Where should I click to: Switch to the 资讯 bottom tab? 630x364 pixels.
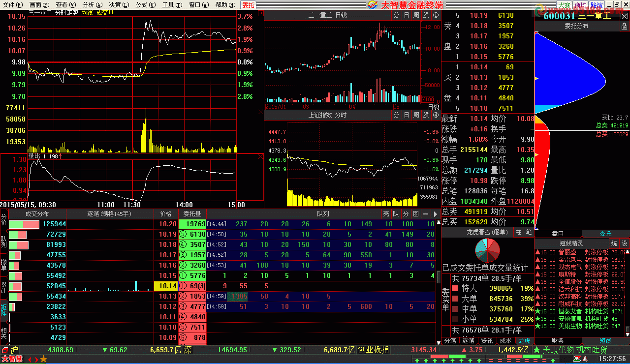click(x=487, y=340)
